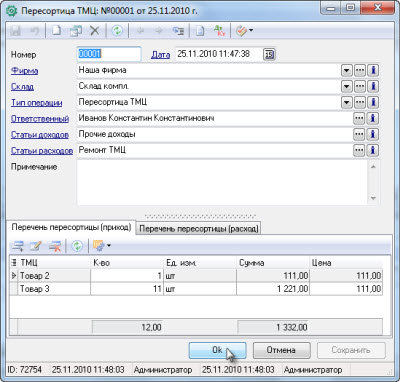Open the ellipsis selector for Ответственный
400x382 pixels.
(x=359, y=118)
